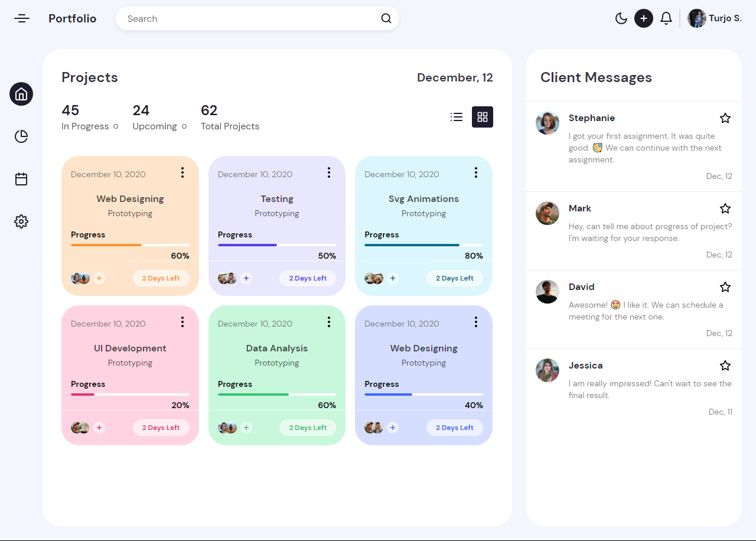
Task: Open the calendar icon in the sidebar
Action: point(21,179)
